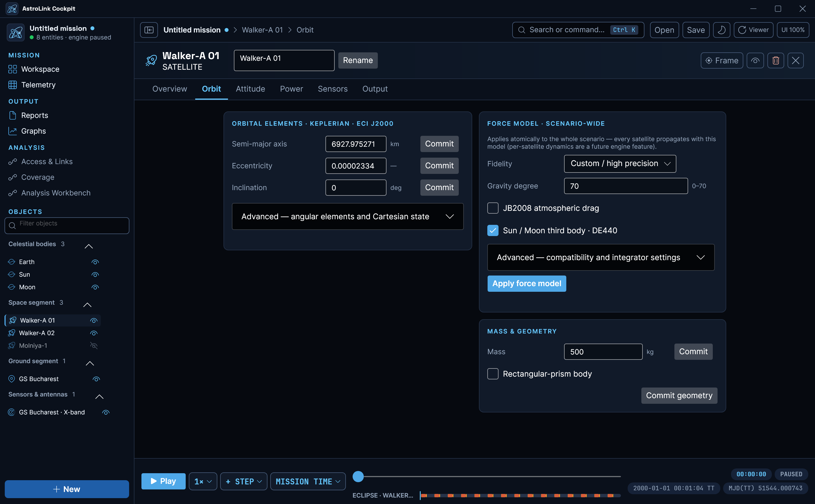This screenshot has height=504, width=815.
Task: Click the X-band antenna icon
Action: click(11, 412)
